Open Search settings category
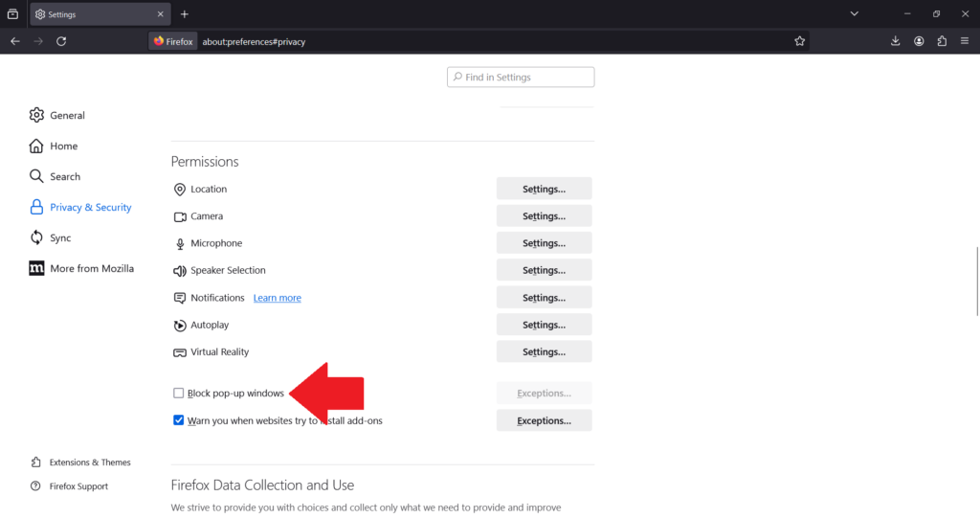This screenshot has width=980, height=519. tap(65, 177)
